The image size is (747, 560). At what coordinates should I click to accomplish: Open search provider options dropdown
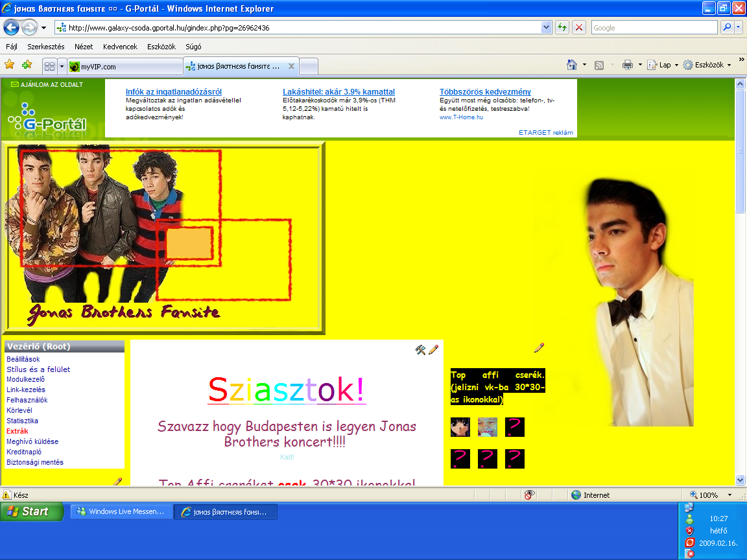coord(739,28)
